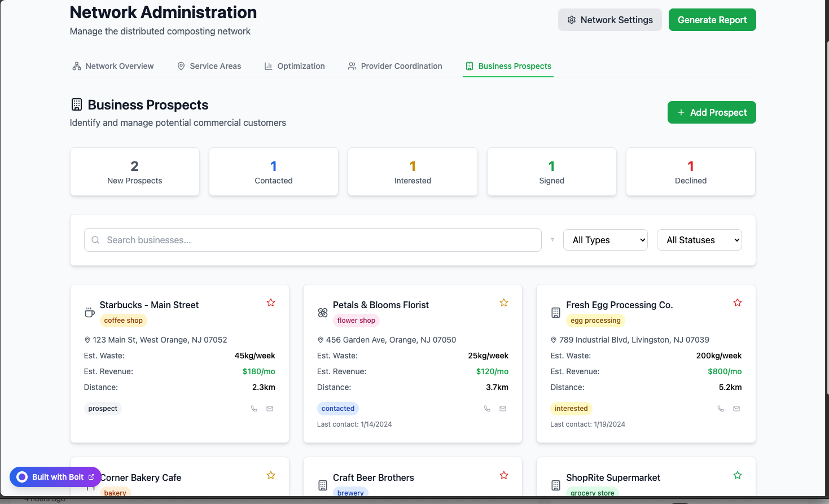
Task: Select the Provider Coordination tab
Action: click(x=395, y=66)
